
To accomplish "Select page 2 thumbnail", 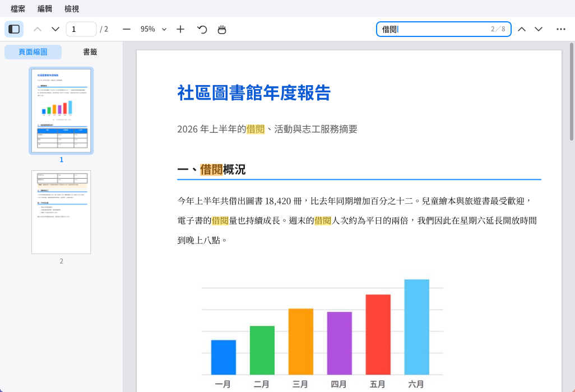I will point(61,212).
